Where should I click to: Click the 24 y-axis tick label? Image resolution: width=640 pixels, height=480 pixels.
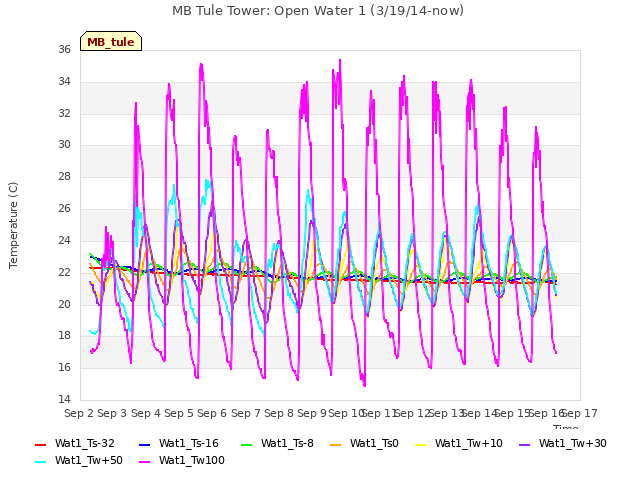click(x=64, y=240)
